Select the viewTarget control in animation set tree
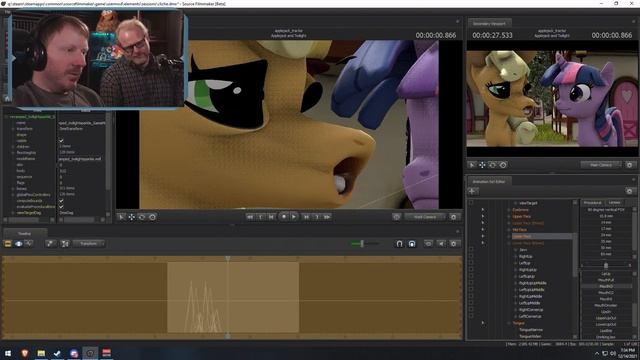 coord(529,203)
